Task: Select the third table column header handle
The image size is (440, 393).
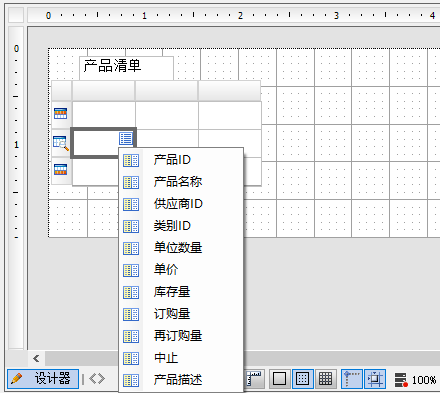Action: tap(230, 90)
